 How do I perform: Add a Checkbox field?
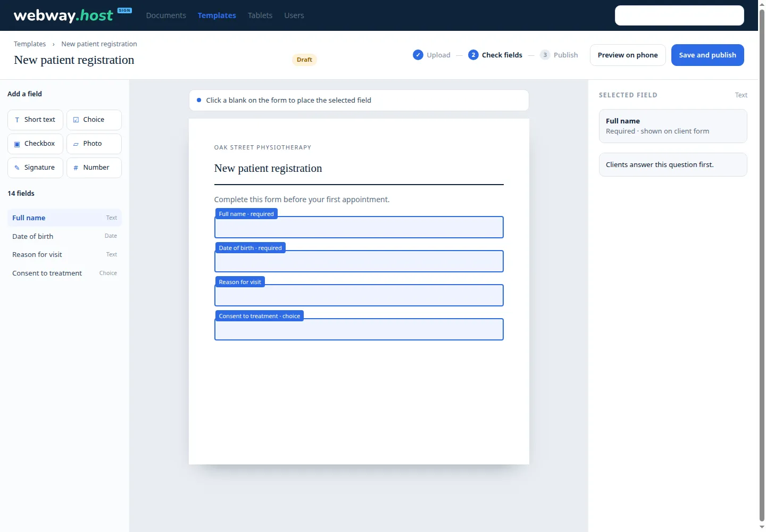(x=35, y=144)
